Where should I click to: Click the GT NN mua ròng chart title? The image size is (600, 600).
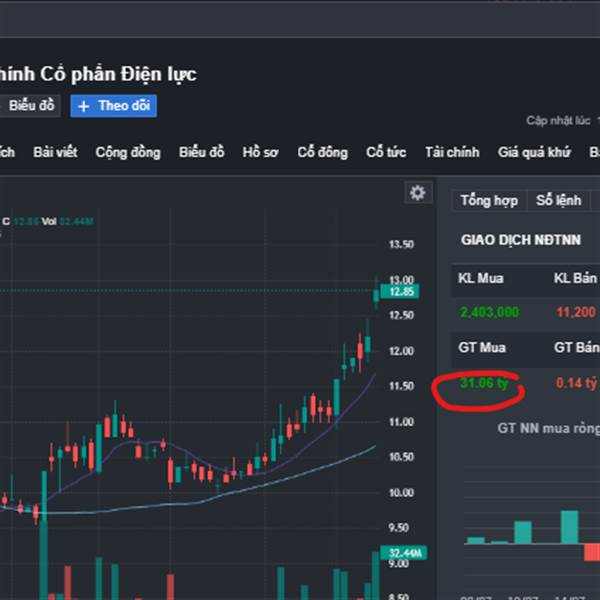coord(548,428)
